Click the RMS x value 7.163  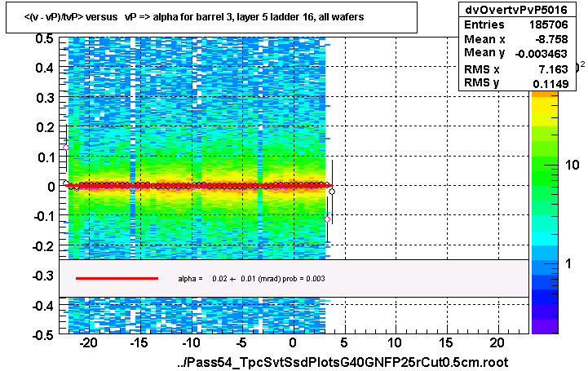(554, 69)
